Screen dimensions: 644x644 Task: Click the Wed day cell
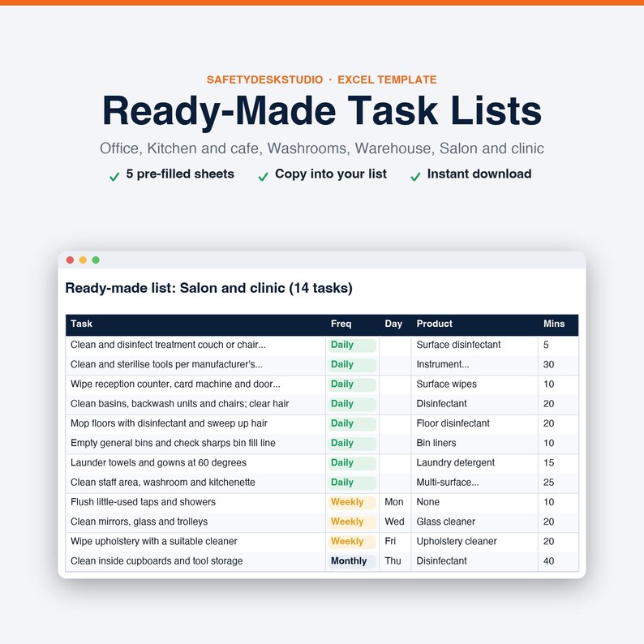pos(394,522)
